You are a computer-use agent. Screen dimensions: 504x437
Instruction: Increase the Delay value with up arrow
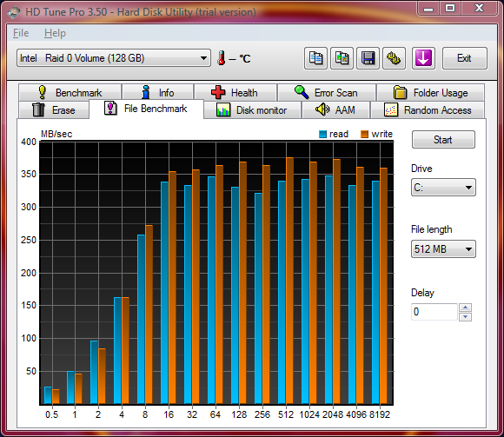point(465,308)
